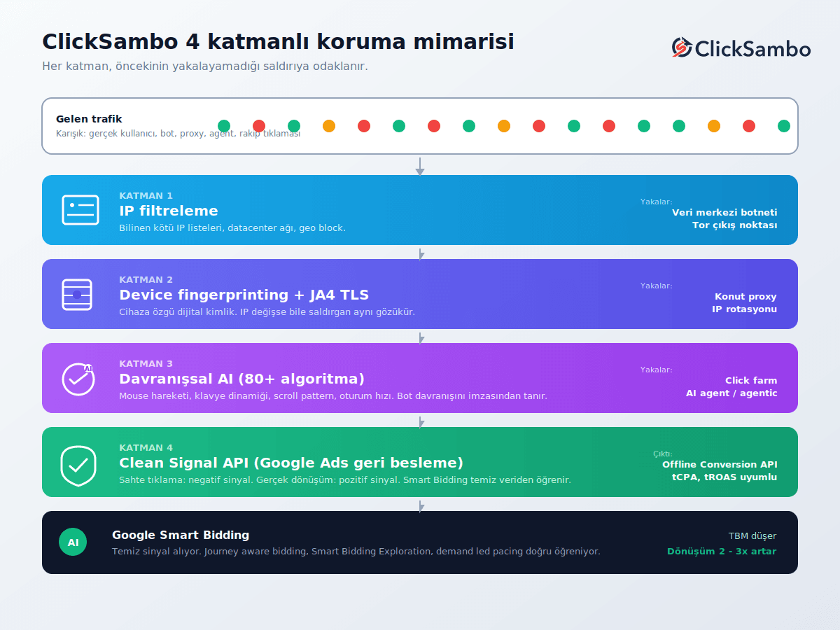
Task: Select 'Clean Signal API (Google Ads geri besleme)' heading
Action: [x=291, y=463]
